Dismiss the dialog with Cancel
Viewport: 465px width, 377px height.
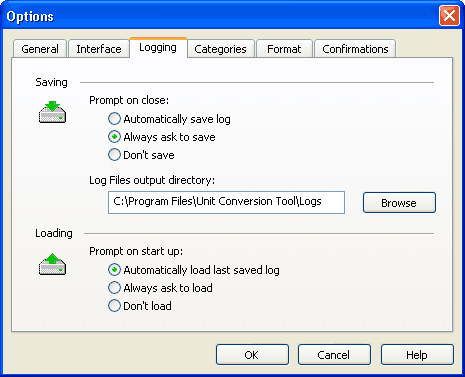[x=334, y=355]
